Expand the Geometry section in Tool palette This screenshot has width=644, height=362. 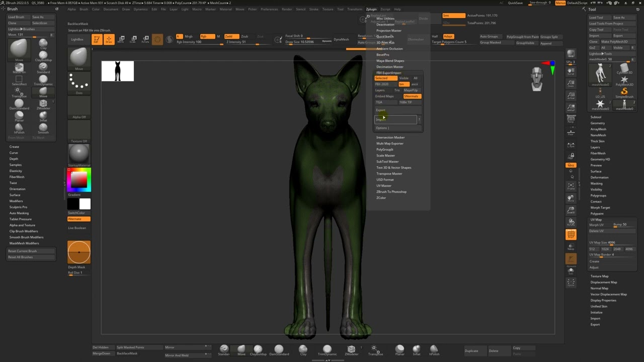598,123
